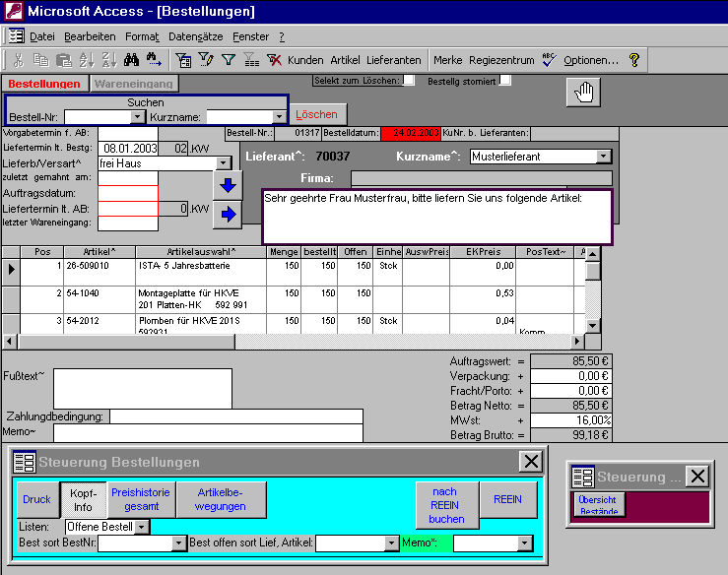This screenshot has width=728, height=575.
Task: Expand the 'Offene Bestell' list dropdown
Action: coord(142,527)
